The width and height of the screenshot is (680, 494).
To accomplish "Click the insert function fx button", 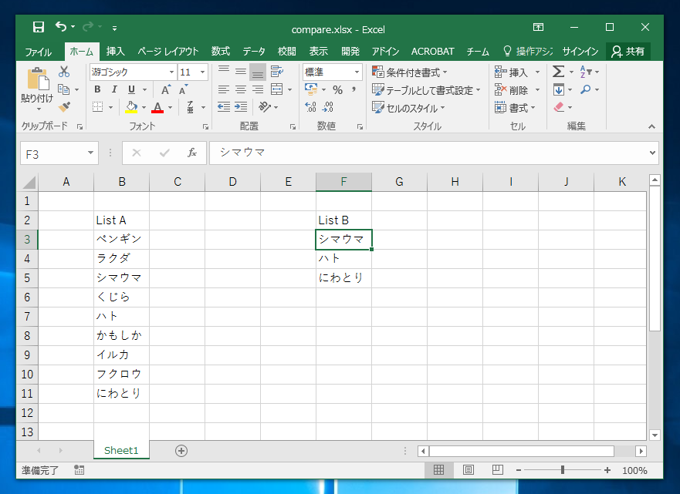I will coord(192,153).
